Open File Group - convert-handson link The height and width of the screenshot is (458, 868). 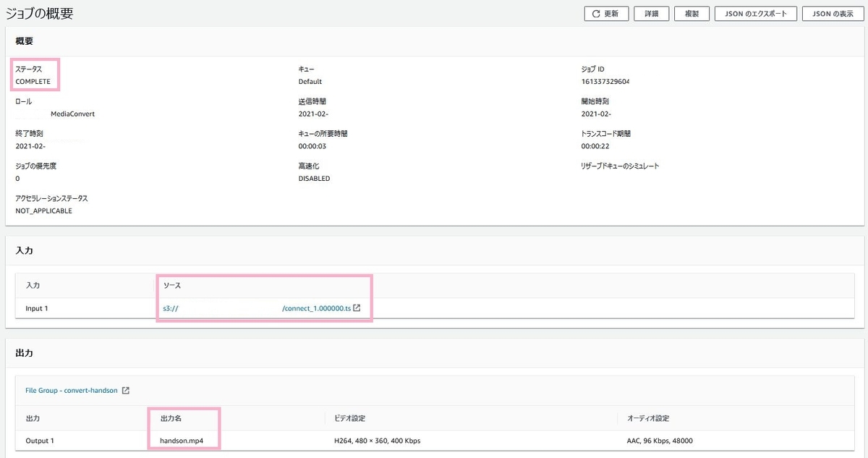[x=72, y=390]
